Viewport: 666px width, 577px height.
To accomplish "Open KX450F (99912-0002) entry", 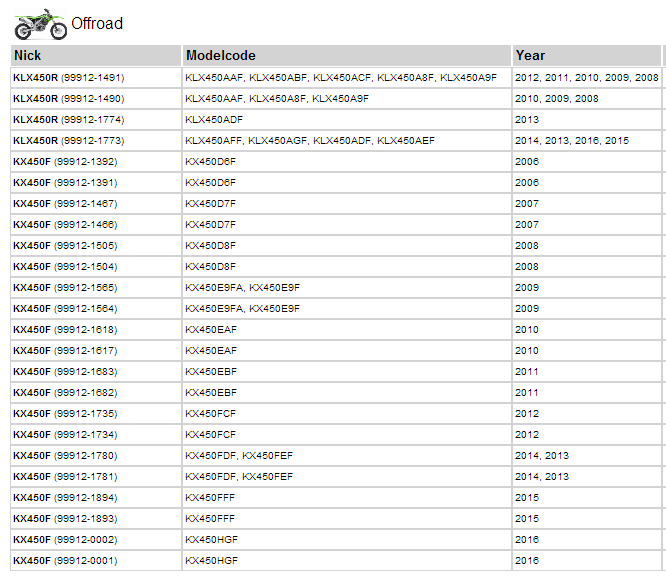I will (65, 540).
